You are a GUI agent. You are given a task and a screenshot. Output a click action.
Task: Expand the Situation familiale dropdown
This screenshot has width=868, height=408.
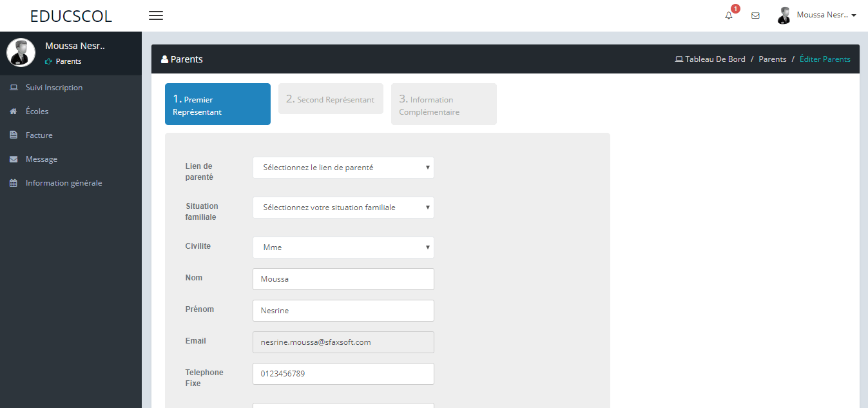(x=343, y=208)
